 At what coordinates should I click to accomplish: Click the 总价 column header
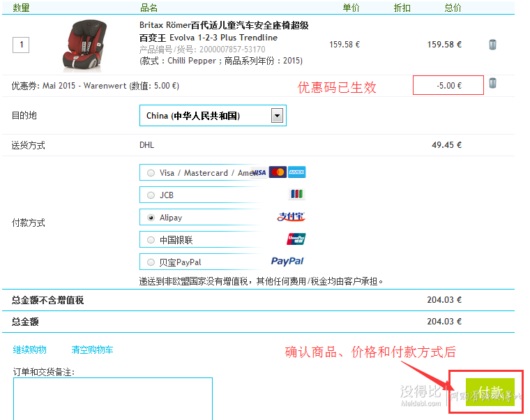tap(453, 8)
